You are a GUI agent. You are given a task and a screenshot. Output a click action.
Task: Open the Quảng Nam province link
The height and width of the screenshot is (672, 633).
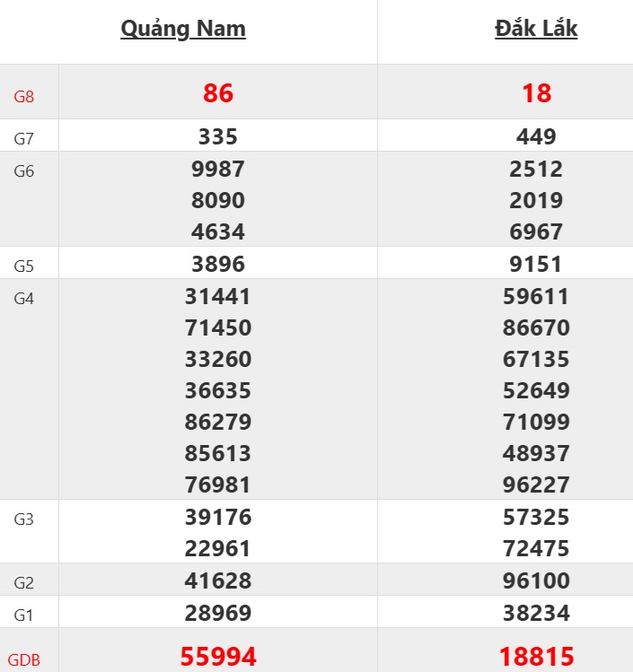point(183,29)
